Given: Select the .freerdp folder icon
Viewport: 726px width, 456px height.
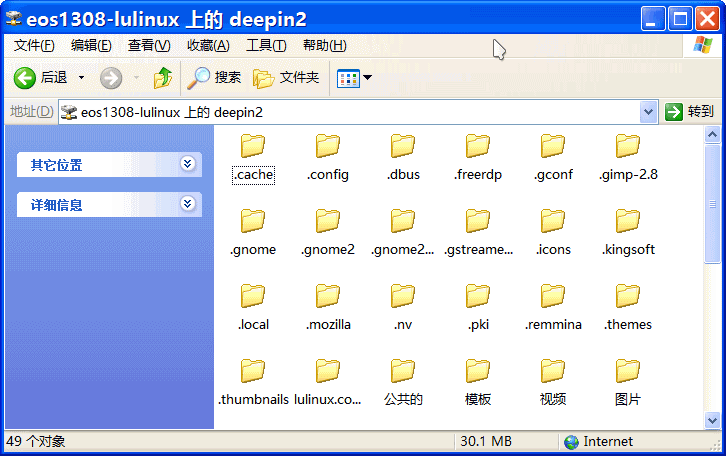Looking at the screenshot, I should (x=478, y=146).
